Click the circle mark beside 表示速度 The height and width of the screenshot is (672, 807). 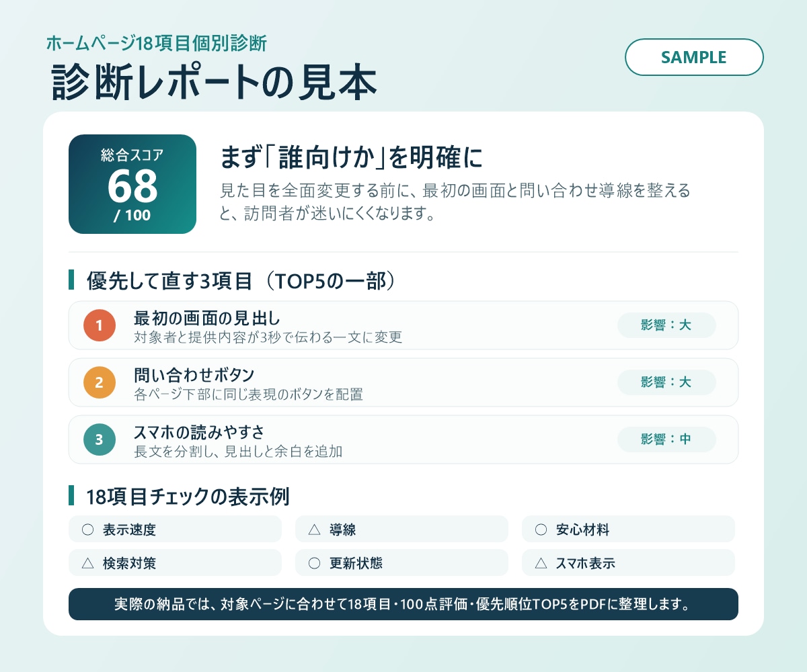click(x=87, y=530)
